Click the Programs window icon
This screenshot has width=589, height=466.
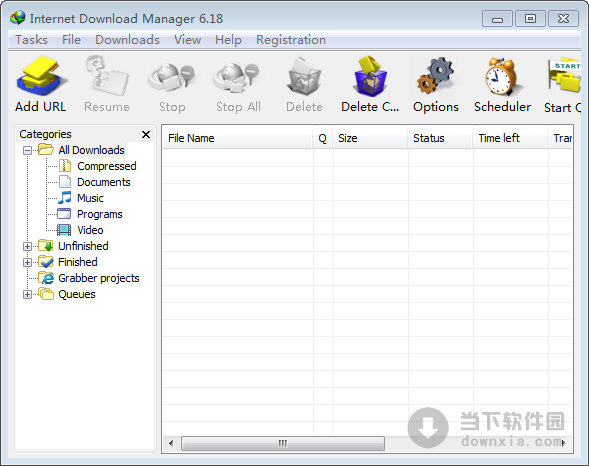64,214
